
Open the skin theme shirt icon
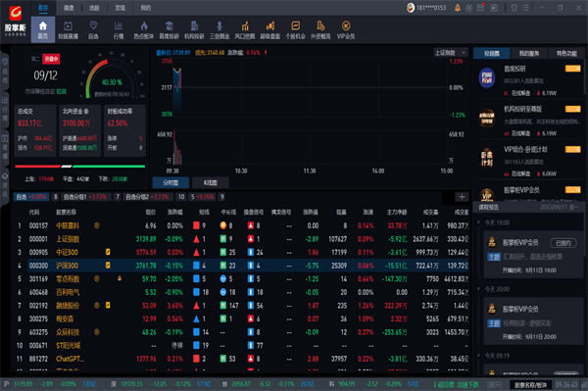pyautogui.click(x=514, y=8)
